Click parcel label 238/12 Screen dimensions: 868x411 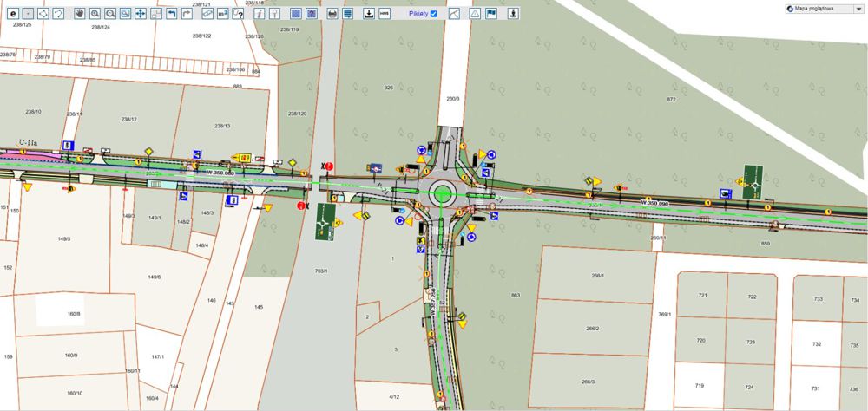click(129, 119)
